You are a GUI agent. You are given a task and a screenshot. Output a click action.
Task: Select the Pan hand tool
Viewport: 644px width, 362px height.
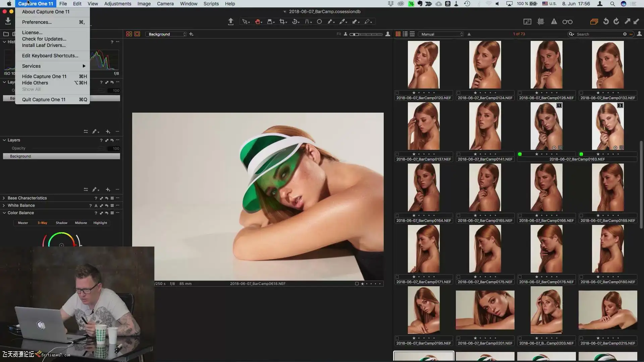[x=258, y=22]
